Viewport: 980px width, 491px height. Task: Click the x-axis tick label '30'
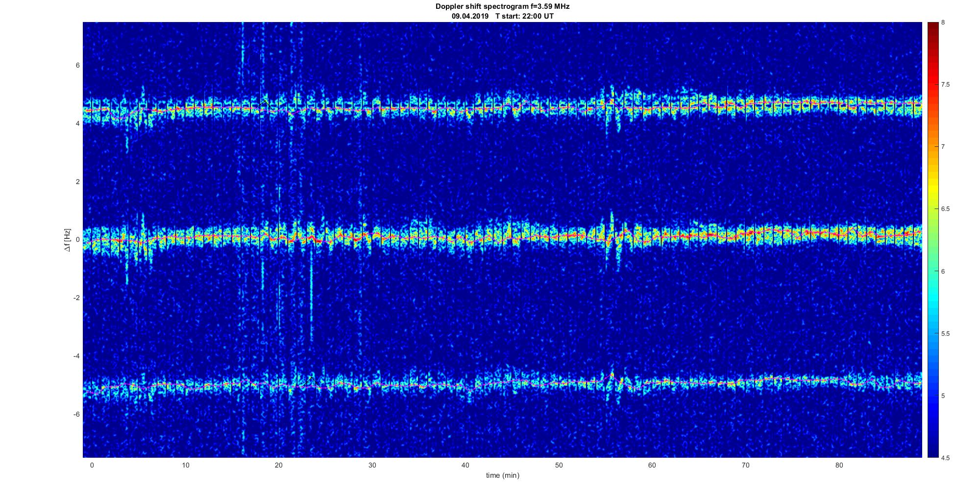point(372,465)
